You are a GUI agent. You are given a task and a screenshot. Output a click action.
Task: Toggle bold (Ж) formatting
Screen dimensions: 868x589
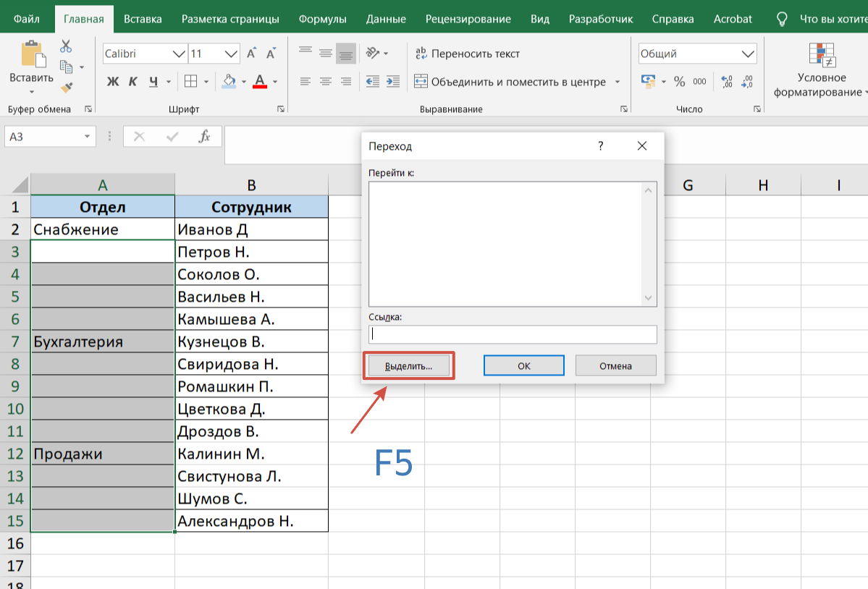(x=113, y=82)
